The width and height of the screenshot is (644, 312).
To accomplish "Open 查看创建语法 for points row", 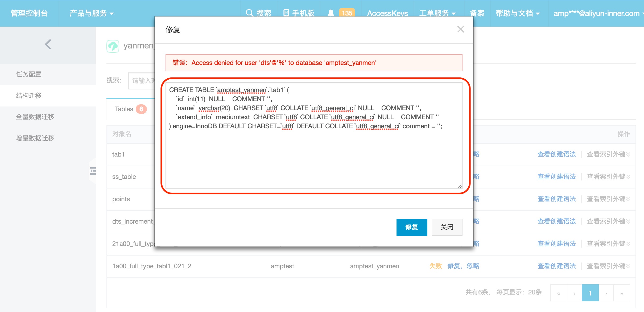I will click(556, 199).
